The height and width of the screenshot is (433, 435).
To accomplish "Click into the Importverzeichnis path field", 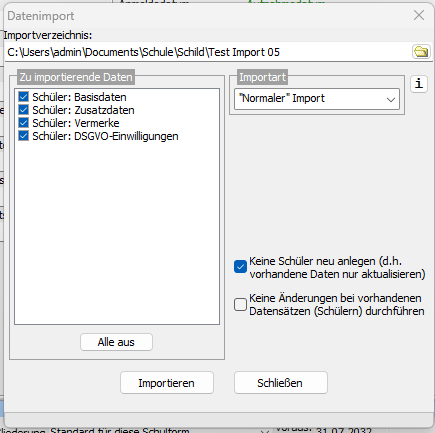I will coord(208,52).
